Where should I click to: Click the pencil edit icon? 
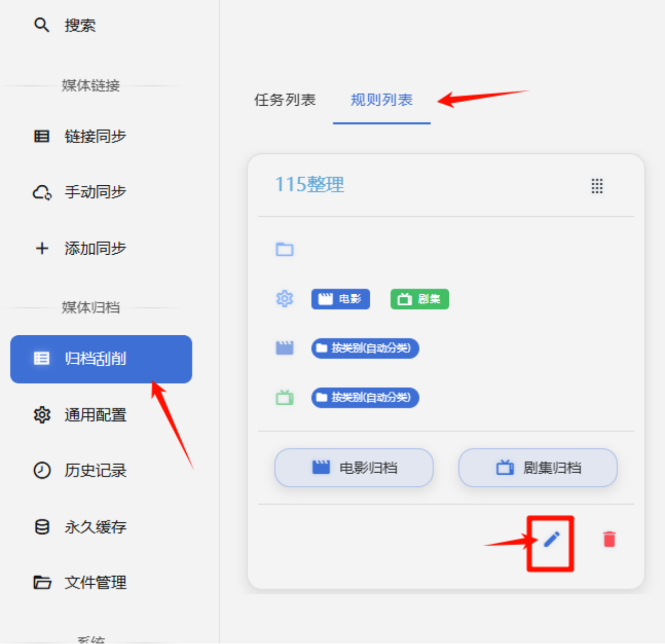[x=551, y=539]
